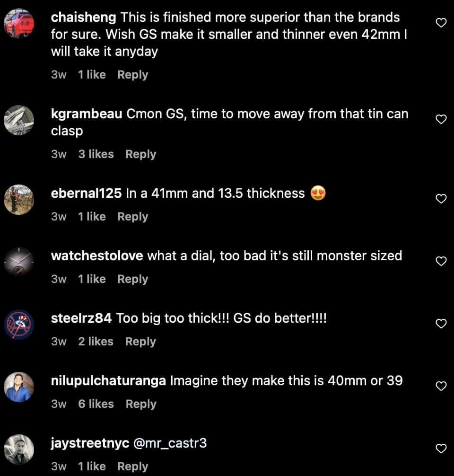Viewport: 454px width, 476px height.
Task: Visit watchestolove's profile from username
Action: point(97,256)
